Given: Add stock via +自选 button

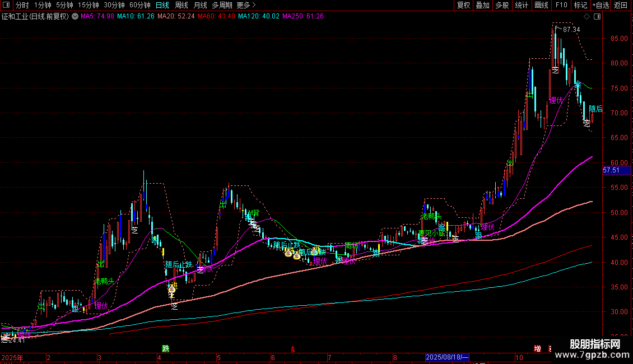Looking at the screenshot, I should click(x=601, y=5).
